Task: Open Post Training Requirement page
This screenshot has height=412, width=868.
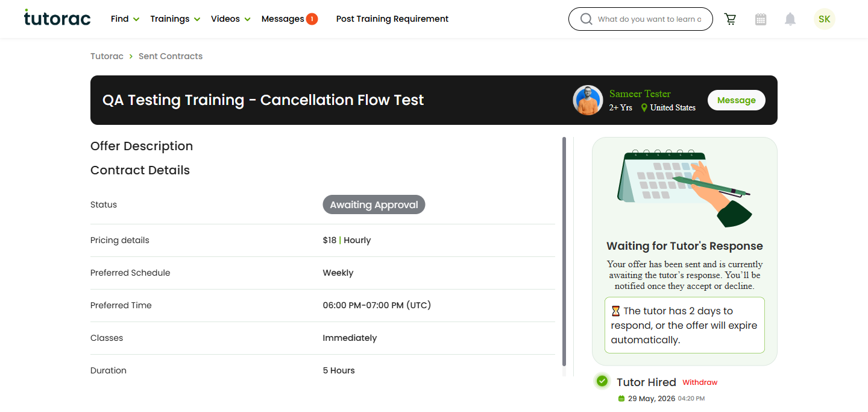Action: coord(392,19)
